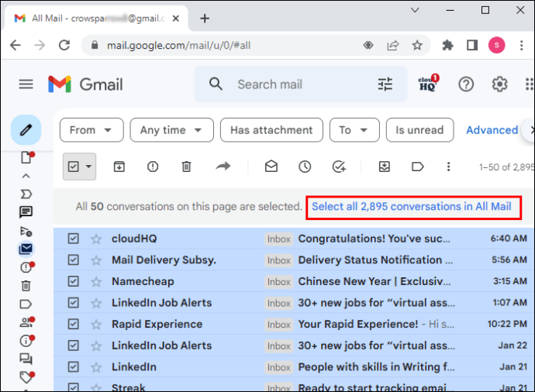535x392 pixels.
Task: Star the Namecheap conversation
Action: [x=96, y=281]
